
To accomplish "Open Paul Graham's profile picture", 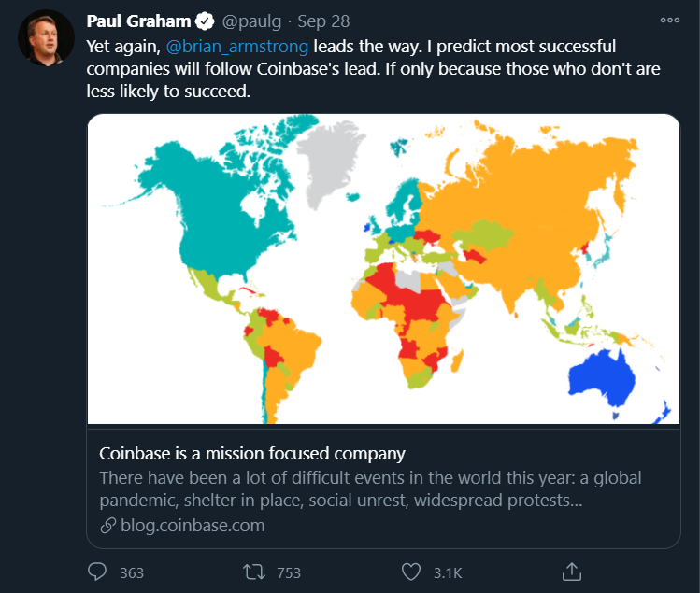I will (x=46, y=38).
